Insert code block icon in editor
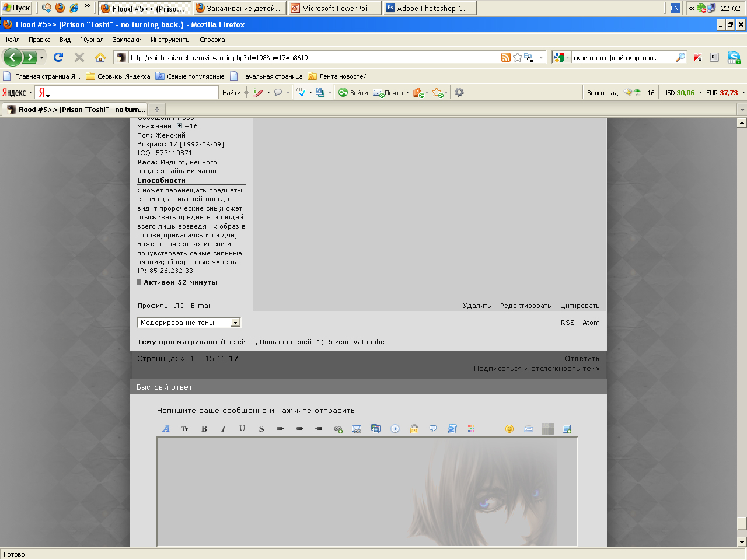 point(452,429)
